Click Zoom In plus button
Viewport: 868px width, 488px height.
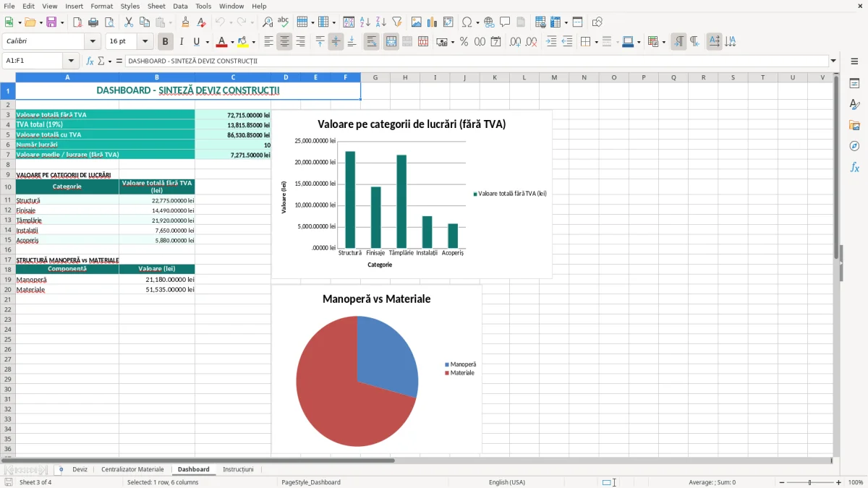click(838, 482)
